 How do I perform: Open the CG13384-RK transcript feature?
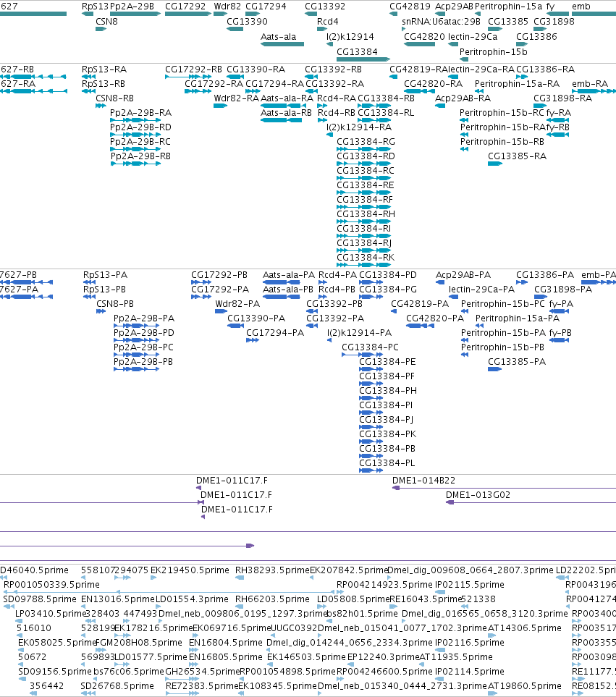tap(363, 265)
